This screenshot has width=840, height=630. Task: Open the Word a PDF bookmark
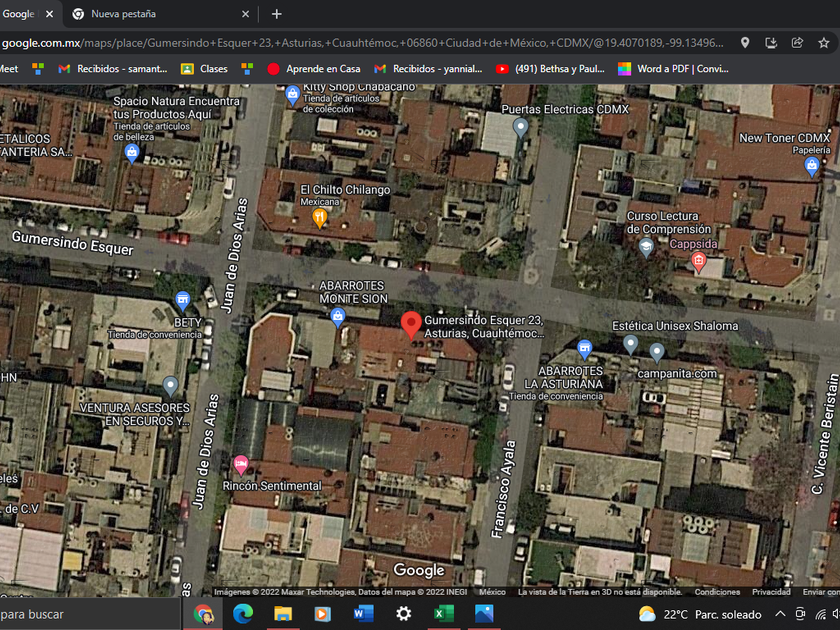coord(673,69)
